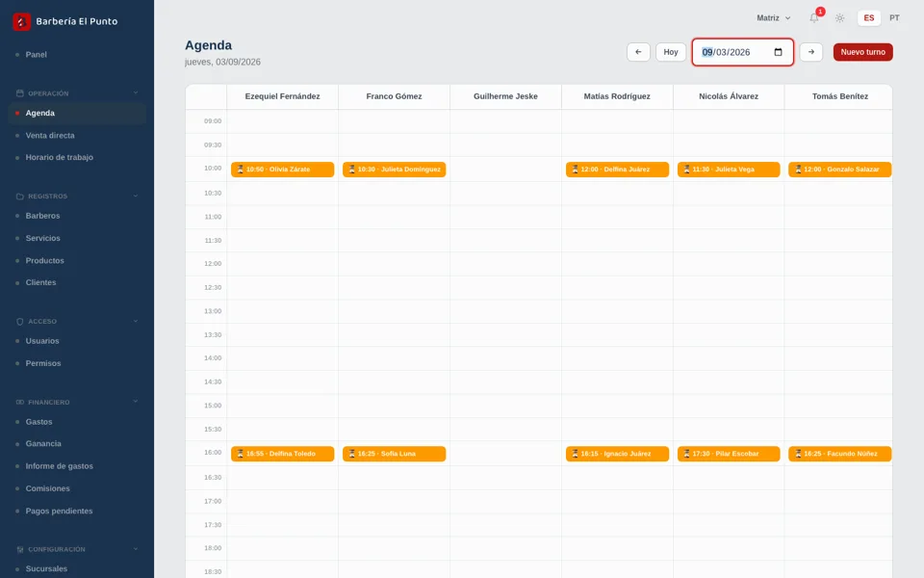Click hourglass icon on Olivia Zárate appointment

pyautogui.click(x=240, y=170)
